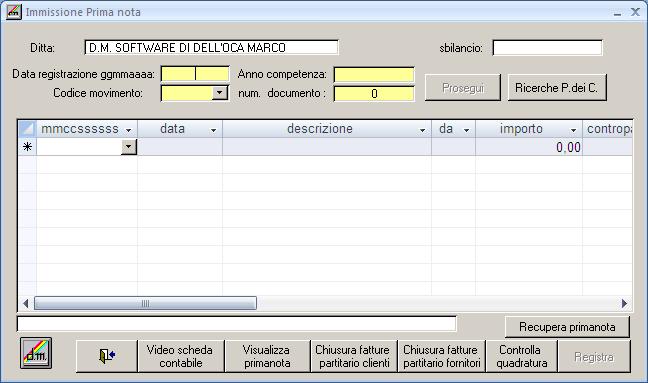
Task: Click the Ditta company name field
Action: [x=212, y=48]
